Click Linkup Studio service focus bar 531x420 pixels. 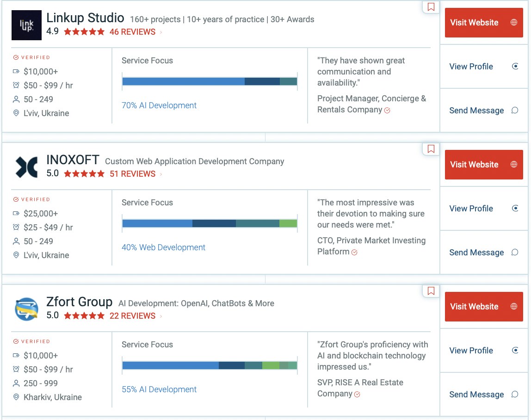pyautogui.click(x=210, y=81)
